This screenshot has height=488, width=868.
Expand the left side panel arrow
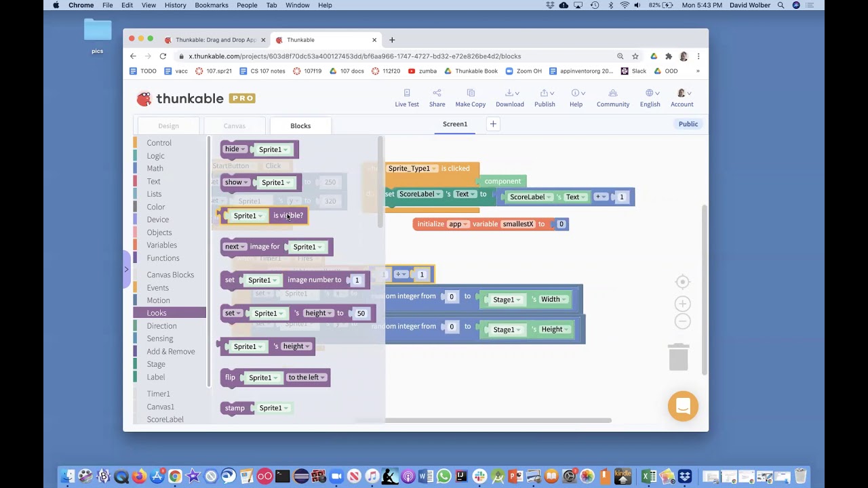click(x=126, y=269)
